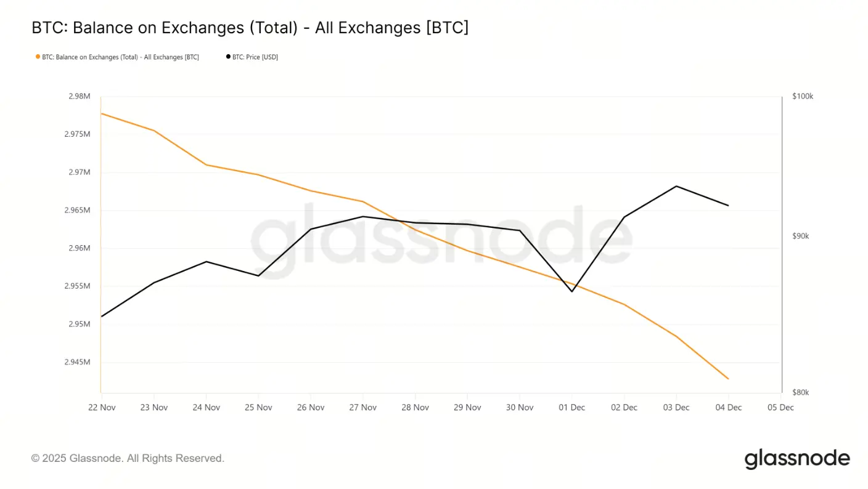Click the black price line's dip at 01 Dec

[x=571, y=291]
